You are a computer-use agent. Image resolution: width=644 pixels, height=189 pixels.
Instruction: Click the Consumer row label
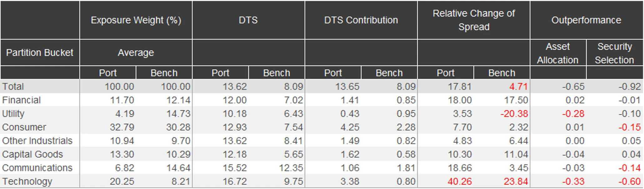tap(24, 127)
